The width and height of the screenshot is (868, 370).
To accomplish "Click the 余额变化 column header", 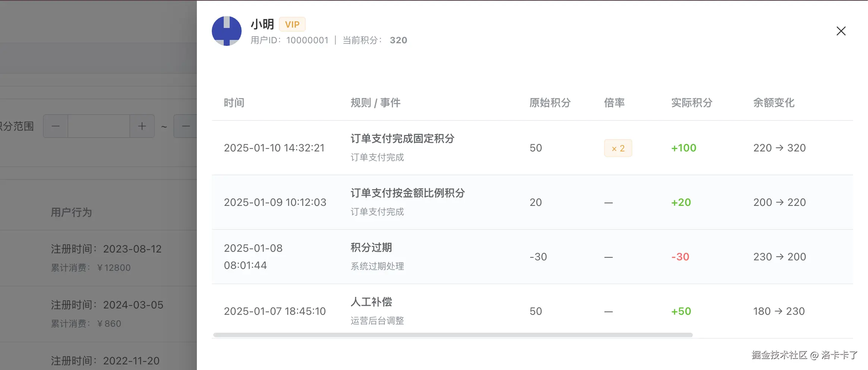I will [x=774, y=103].
